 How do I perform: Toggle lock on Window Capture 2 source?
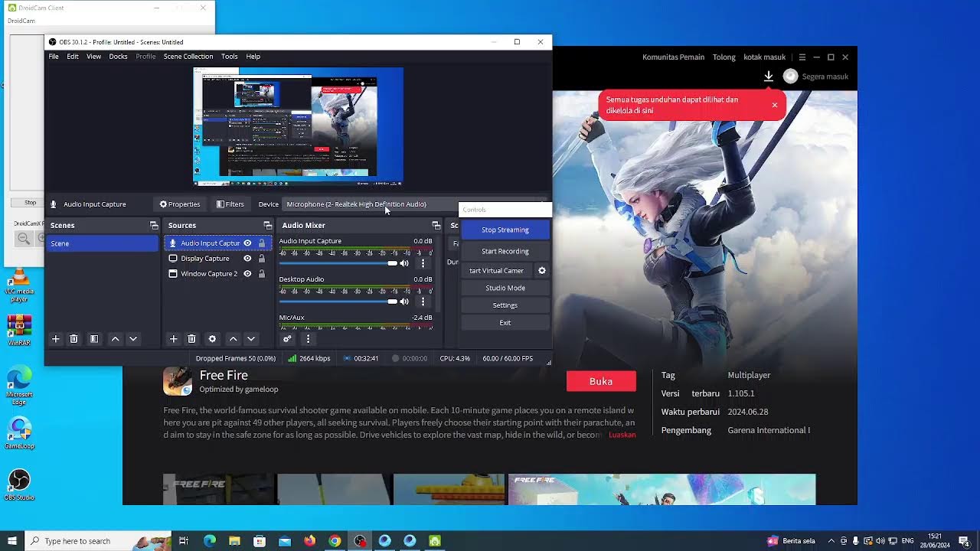point(262,274)
